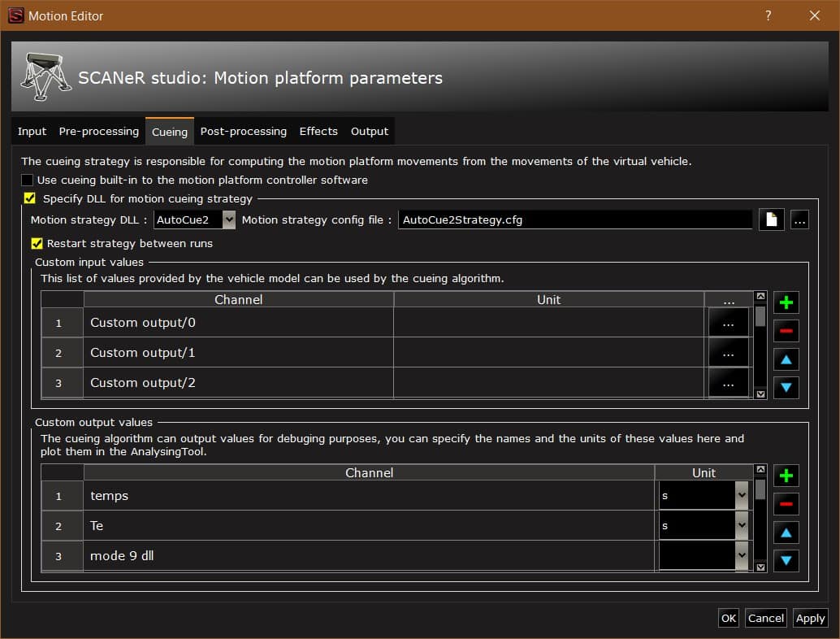This screenshot has width=840, height=639.
Task: Select row number 3 in custom input table
Action: (x=62, y=383)
